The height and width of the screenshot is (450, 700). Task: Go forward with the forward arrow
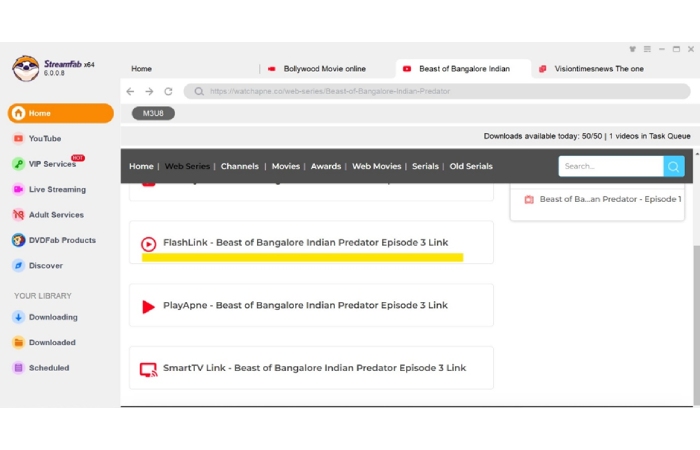(149, 92)
